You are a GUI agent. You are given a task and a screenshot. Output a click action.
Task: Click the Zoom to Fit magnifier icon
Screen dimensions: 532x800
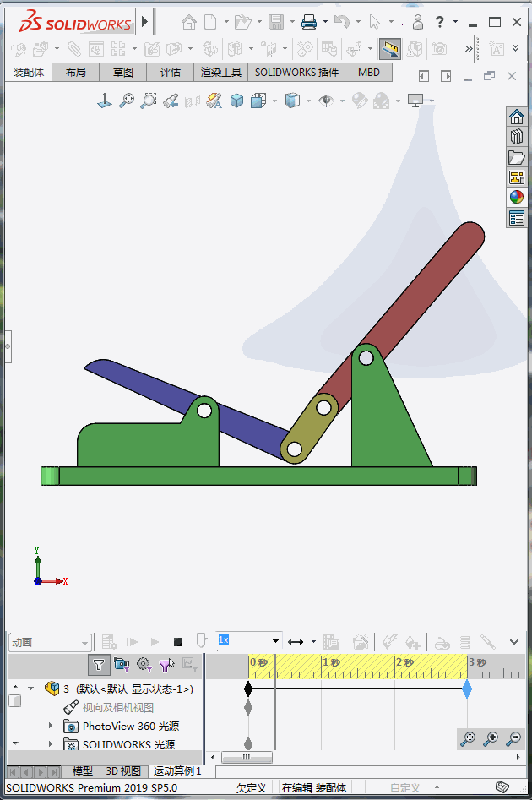point(127,101)
